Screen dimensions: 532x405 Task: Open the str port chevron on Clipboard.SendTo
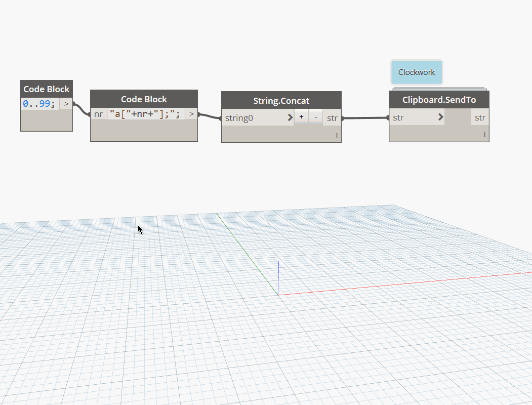click(440, 117)
